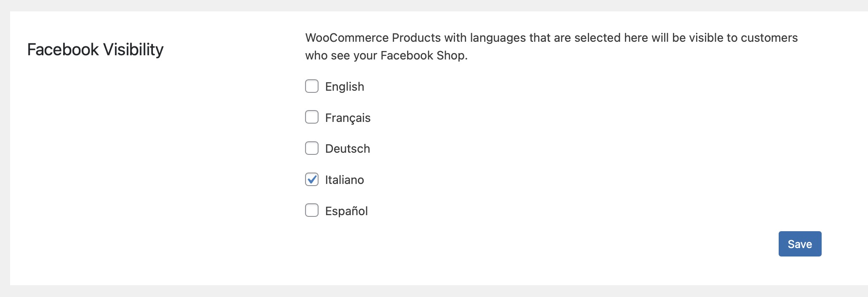Viewport: 868px width, 297px height.
Task: Click the Facebook Visibility heading
Action: pos(95,49)
